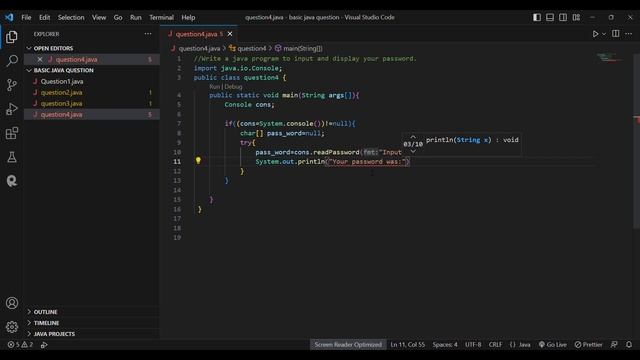Go to line via Ln 11, Col 55
This screenshot has width=640, height=360.
click(x=407, y=345)
